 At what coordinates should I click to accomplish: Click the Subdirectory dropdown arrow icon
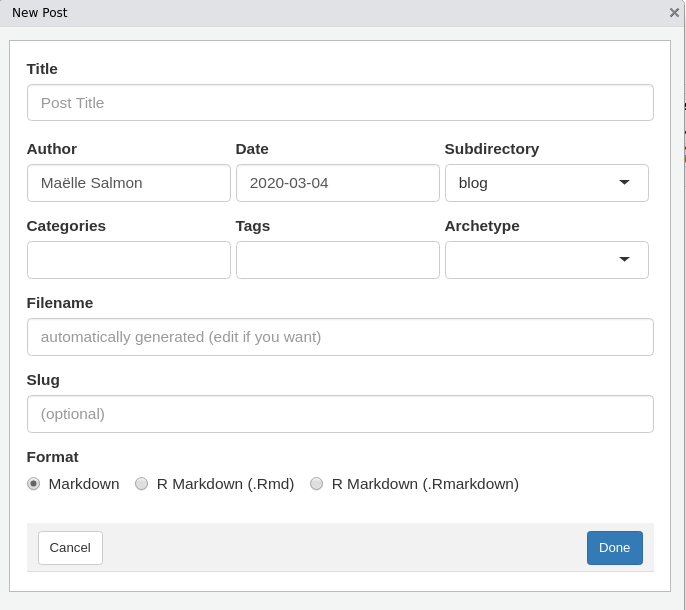point(624,182)
